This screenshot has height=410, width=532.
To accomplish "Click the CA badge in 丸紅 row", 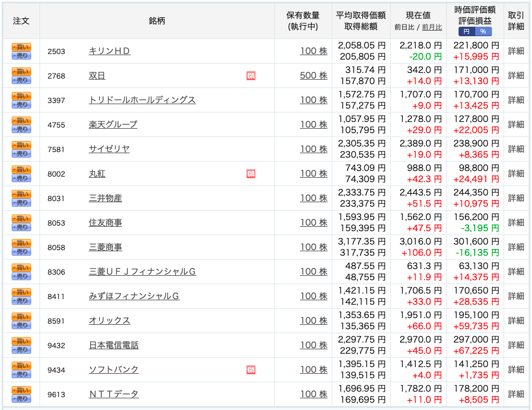I will pos(251,174).
